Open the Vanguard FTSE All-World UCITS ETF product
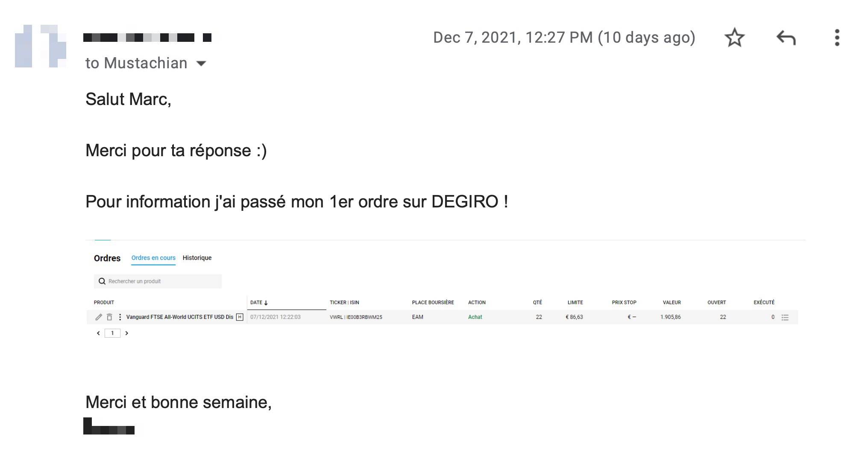This screenshot has height=449, width=868. (179, 317)
